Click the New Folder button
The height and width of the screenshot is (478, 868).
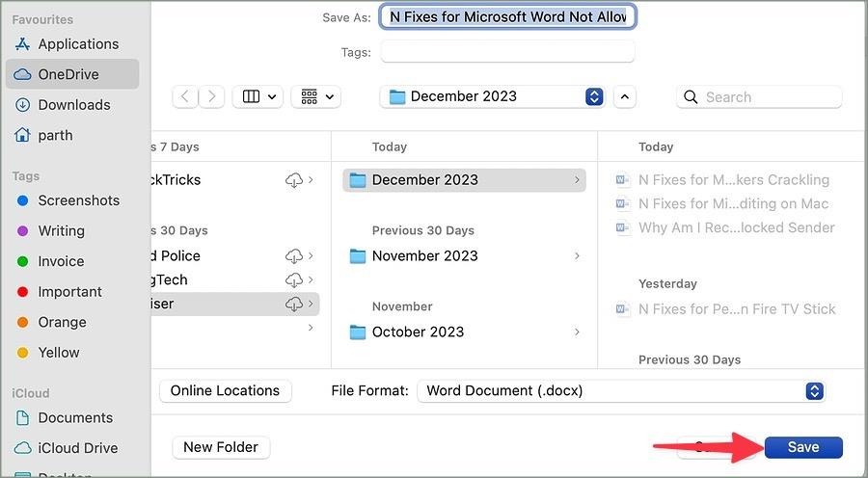point(221,447)
